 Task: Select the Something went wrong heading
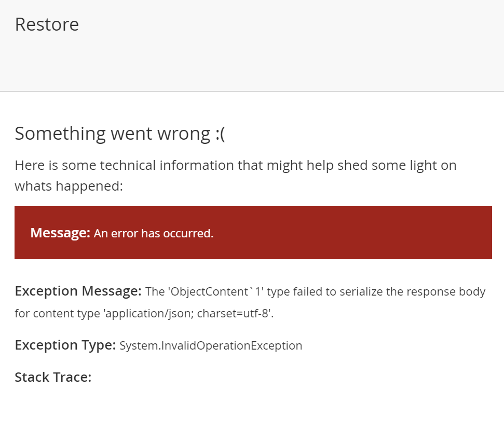tap(120, 133)
